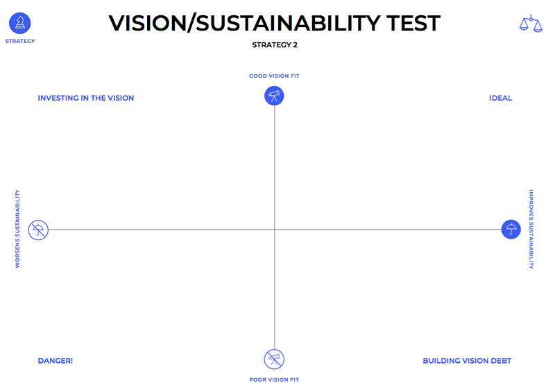Click the Worsens Sustainability vertical label
This screenshot has width=555, height=392.
tap(17, 229)
